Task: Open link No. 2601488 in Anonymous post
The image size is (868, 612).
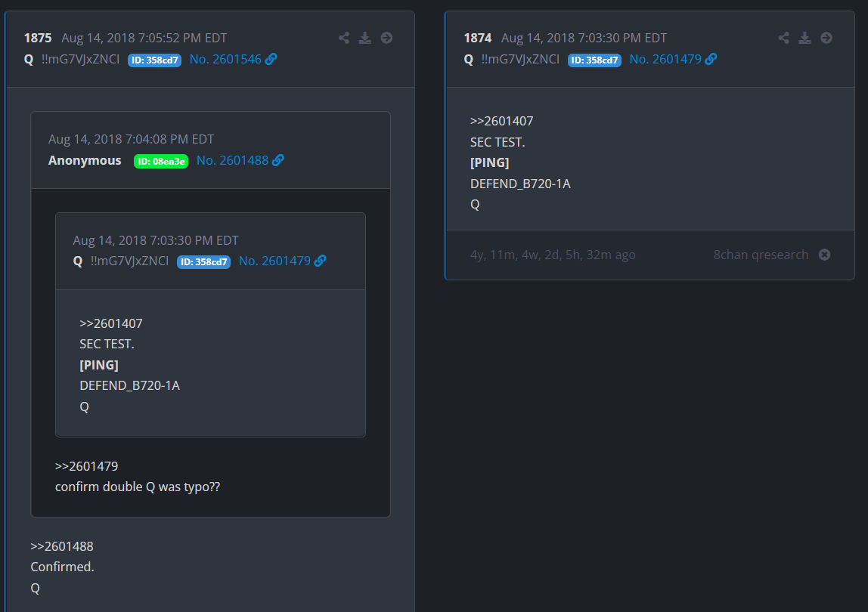Action: click(233, 160)
